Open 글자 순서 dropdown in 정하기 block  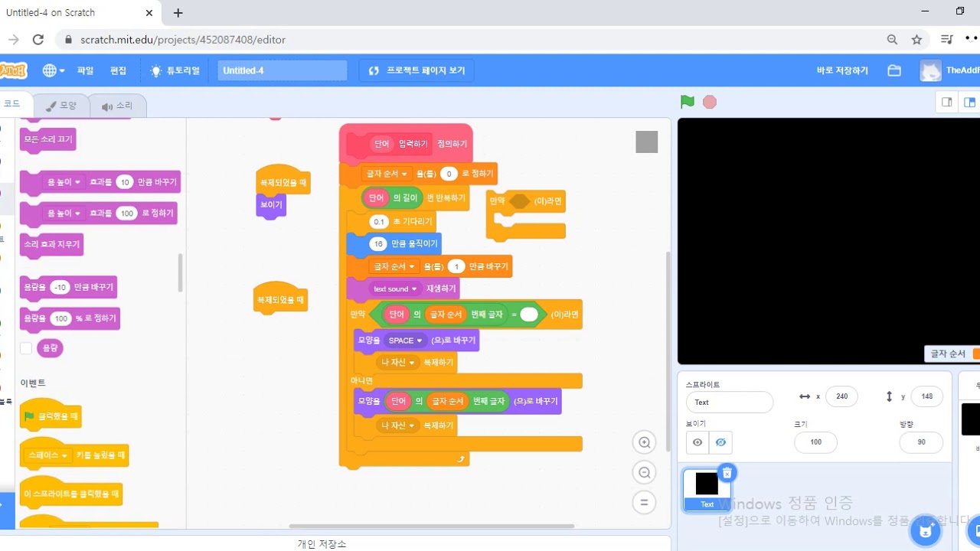click(x=387, y=174)
